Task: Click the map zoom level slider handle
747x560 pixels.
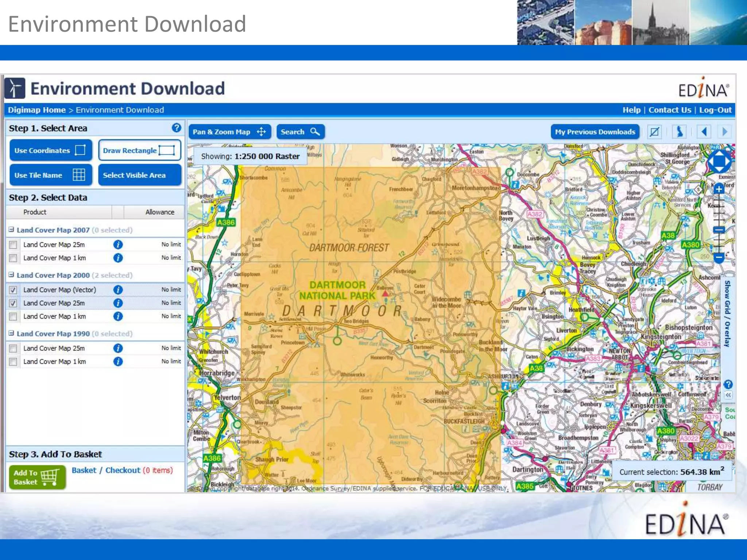Action: [719, 230]
